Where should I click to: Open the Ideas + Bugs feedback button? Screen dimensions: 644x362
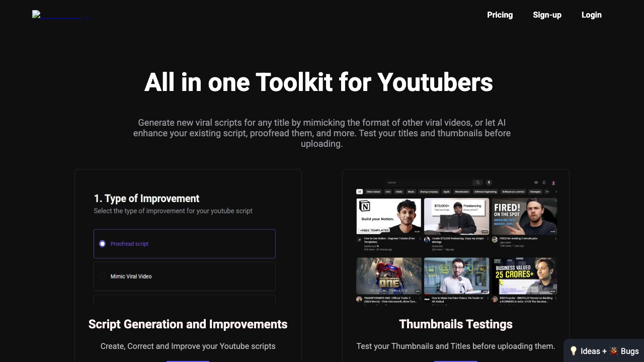[x=604, y=351]
